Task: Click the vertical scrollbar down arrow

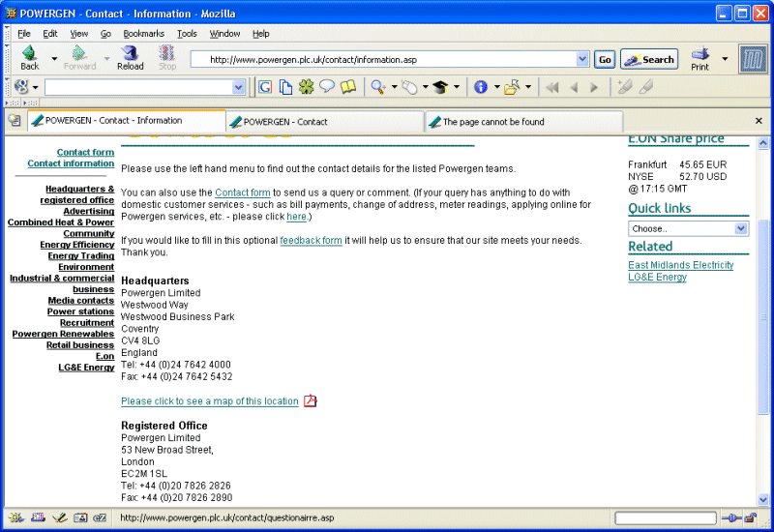Action: click(763, 499)
